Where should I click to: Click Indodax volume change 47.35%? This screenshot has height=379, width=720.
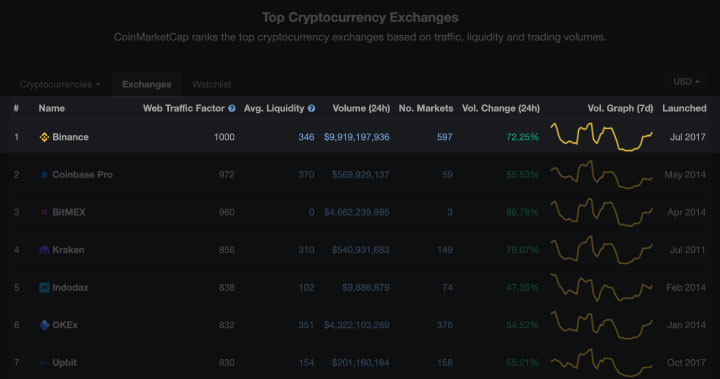click(x=522, y=288)
